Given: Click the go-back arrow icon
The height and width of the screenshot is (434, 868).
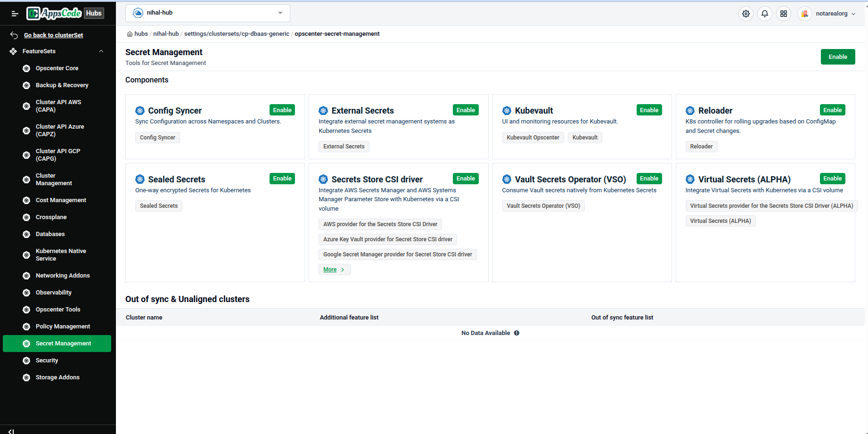Looking at the screenshot, I should click(14, 35).
